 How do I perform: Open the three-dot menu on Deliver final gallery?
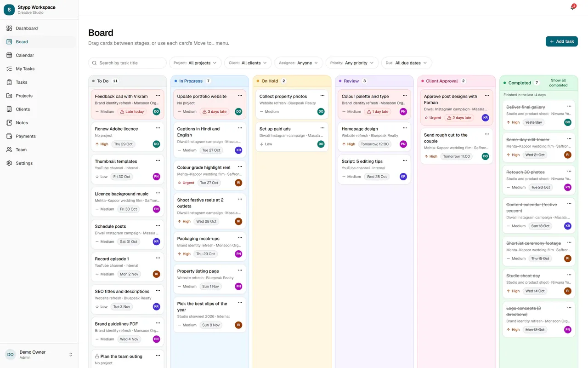tap(569, 106)
